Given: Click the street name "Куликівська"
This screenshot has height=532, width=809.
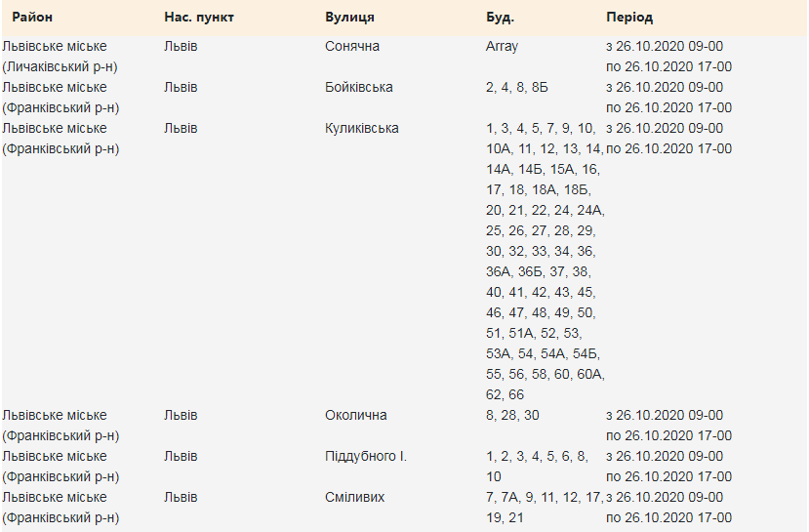Looking at the screenshot, I should [362, 129].
